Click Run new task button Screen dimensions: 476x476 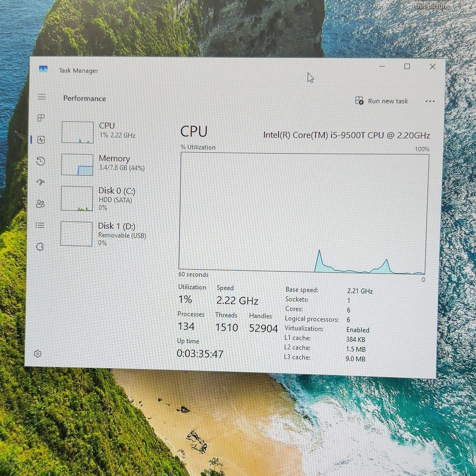point(381,101)
